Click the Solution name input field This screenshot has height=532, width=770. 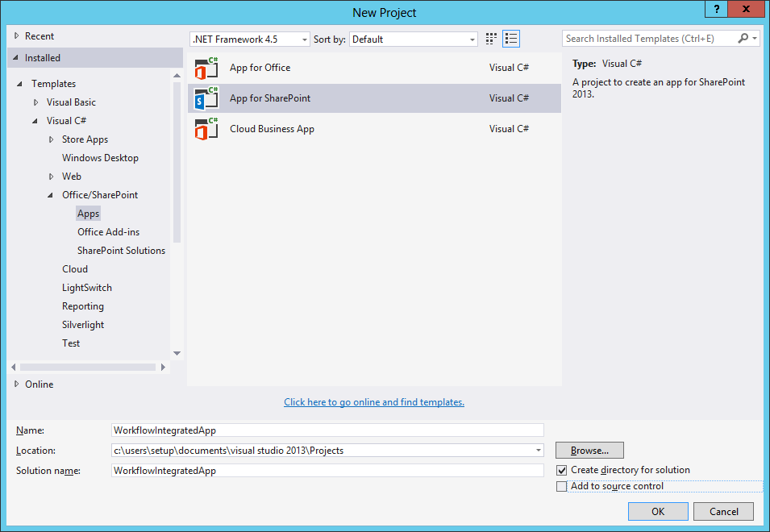tap(327, 471)
